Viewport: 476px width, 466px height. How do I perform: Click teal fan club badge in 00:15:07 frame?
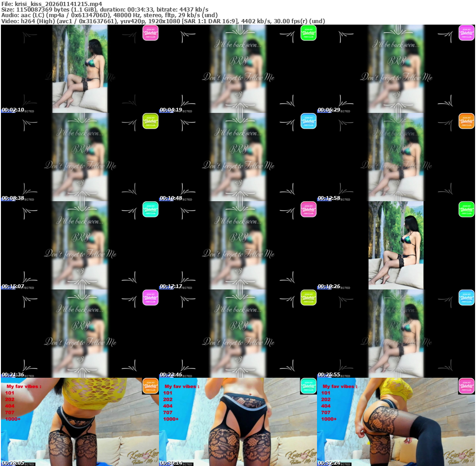tap(151, 210)
